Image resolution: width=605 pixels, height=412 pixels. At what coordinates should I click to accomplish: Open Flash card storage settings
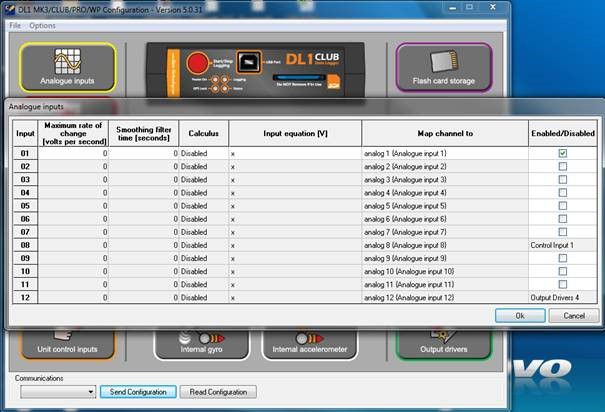[x=443, y=66]
